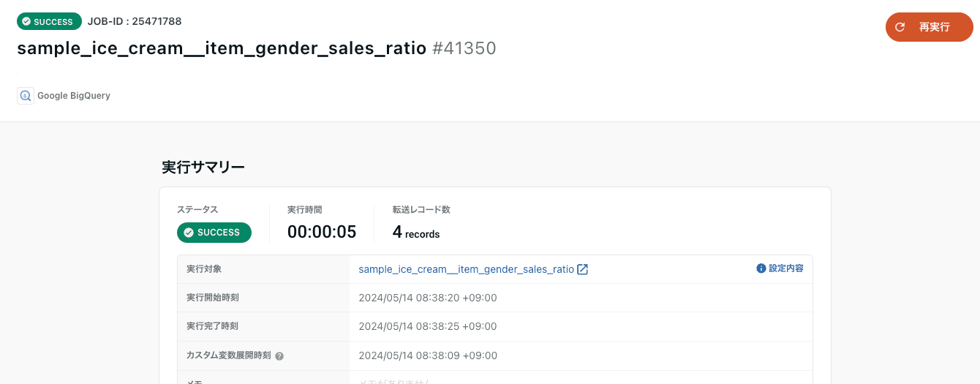The image size is (980, 384).
Task: Open the sample_ice_cream__item_gender_sales_ratio link in 実行対象 row
Action: 466,269
